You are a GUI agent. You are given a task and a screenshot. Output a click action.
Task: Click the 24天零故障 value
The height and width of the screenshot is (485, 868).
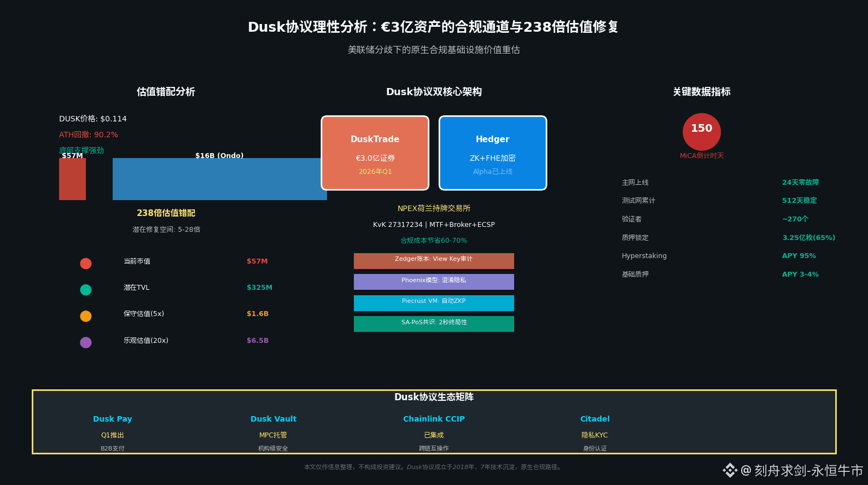click(x=800, y=183)
